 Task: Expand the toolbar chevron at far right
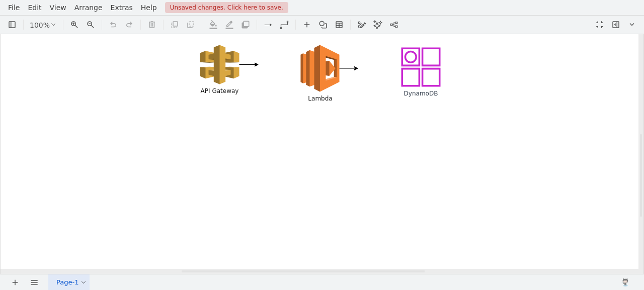(632, 25)
